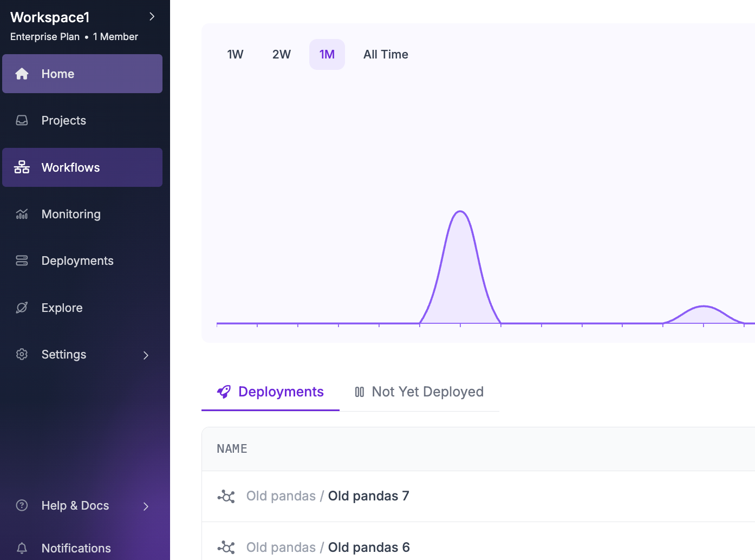Click the Projects inbox tray icon

pos(22,120)
